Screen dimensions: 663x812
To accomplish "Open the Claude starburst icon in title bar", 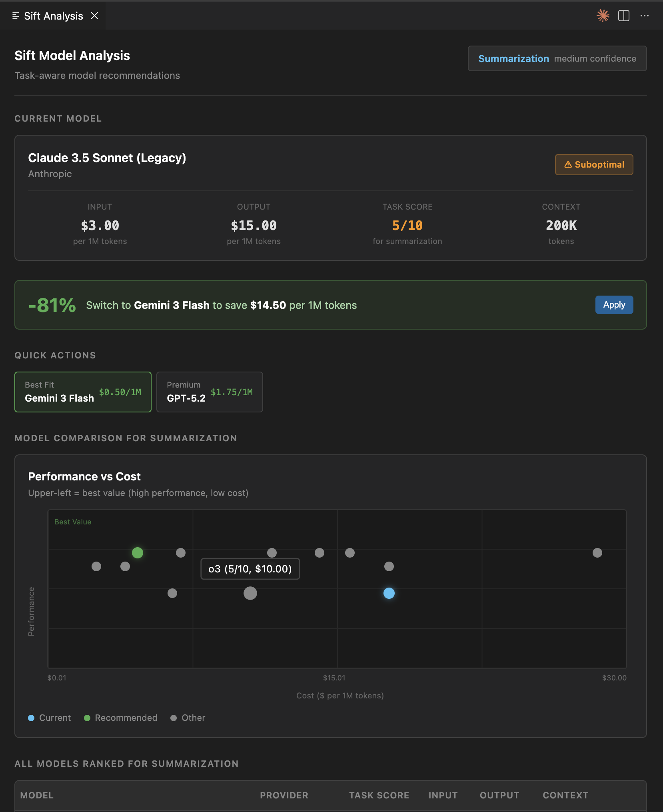I will pyautogui.click(x=603, y=16).
